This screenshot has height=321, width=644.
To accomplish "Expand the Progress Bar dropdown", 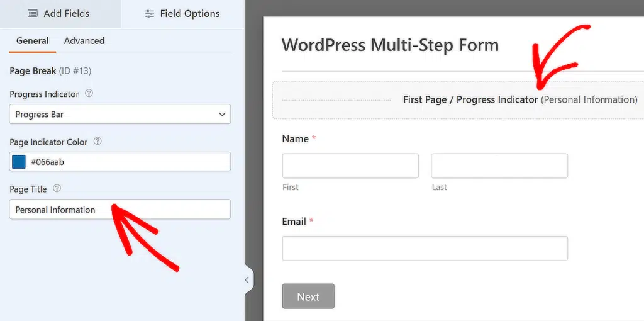I will pos(120,115).
